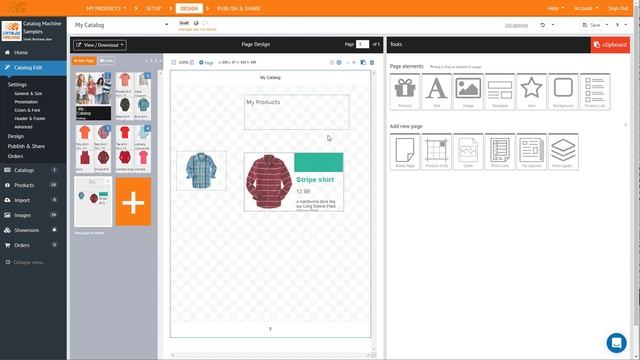Open Orders under Catalog Edit submenu

pyautogui.click(x=15, y=156)
